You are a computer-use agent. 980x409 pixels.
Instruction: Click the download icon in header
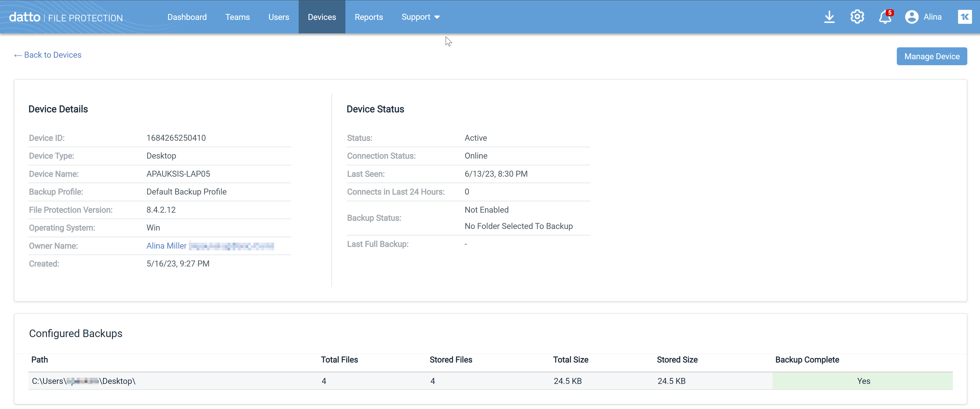pyautogui.click(x=829, y=17)
